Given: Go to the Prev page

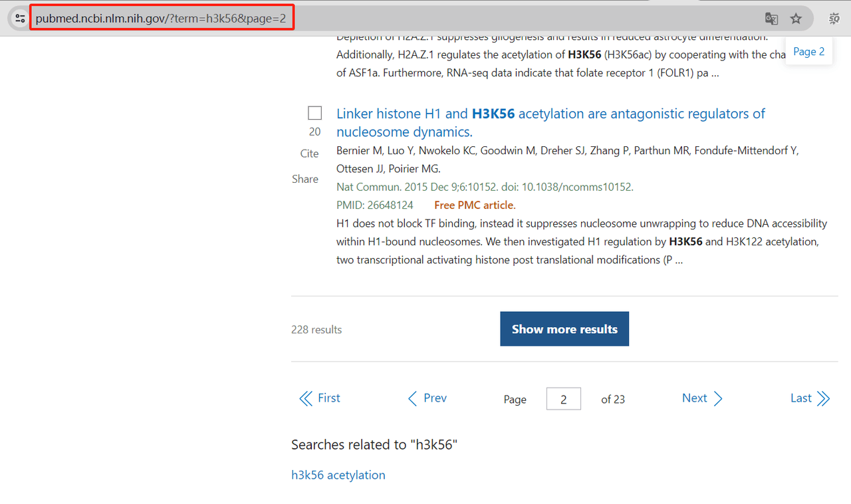Looking at the screenshot, I should coord(427,398).
